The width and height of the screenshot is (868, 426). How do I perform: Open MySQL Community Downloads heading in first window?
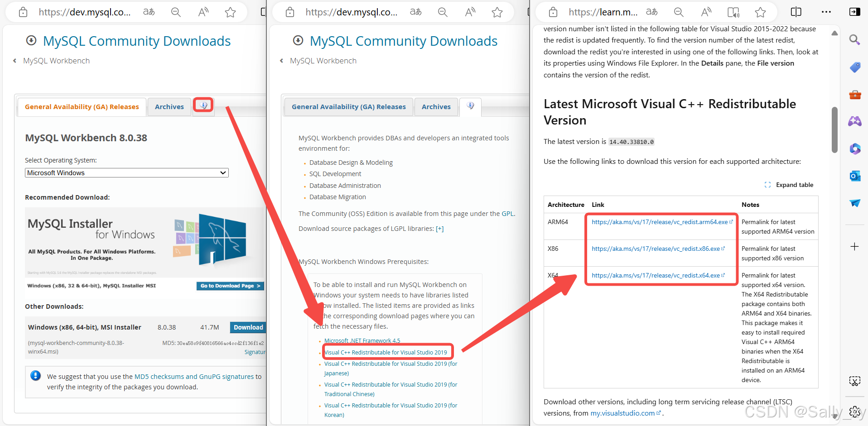(x=137, y=41)
